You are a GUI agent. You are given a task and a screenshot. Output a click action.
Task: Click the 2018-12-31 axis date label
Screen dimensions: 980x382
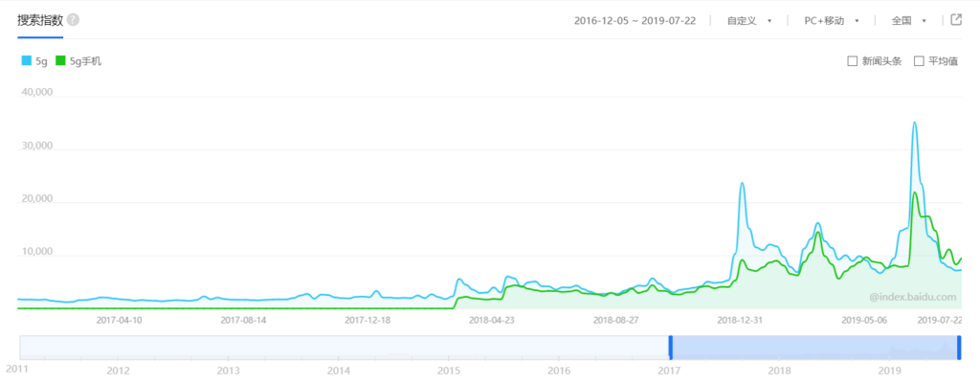click(740, 320)
